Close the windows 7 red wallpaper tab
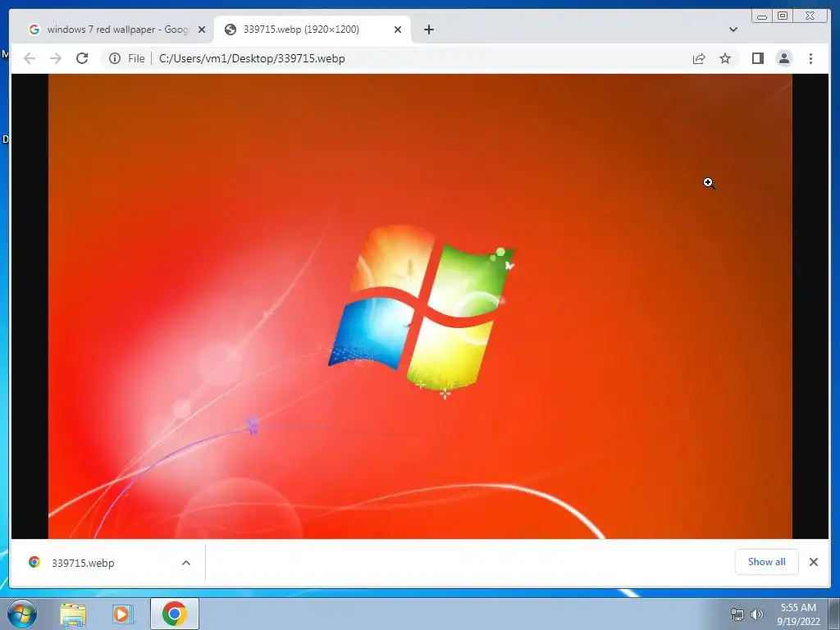Screen dimensions: 840x630 click(x=202, y=30)
